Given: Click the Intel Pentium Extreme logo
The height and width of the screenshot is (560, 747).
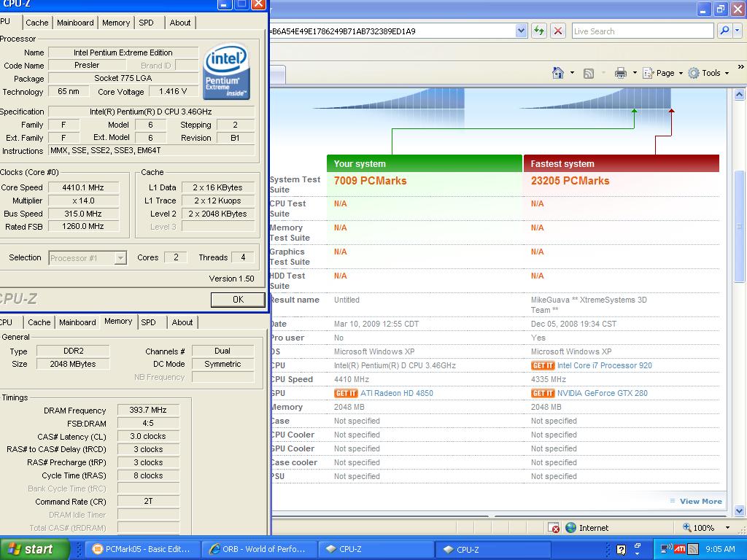Looking at the screenshot, I should coord(226,71).
